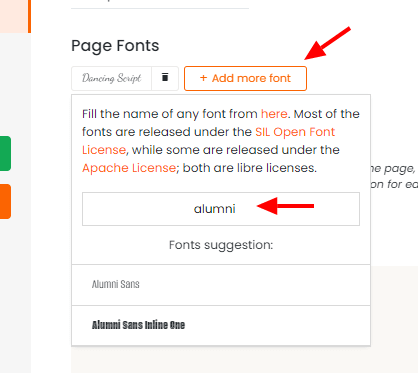Click the Add more font button

coord(245,78)
